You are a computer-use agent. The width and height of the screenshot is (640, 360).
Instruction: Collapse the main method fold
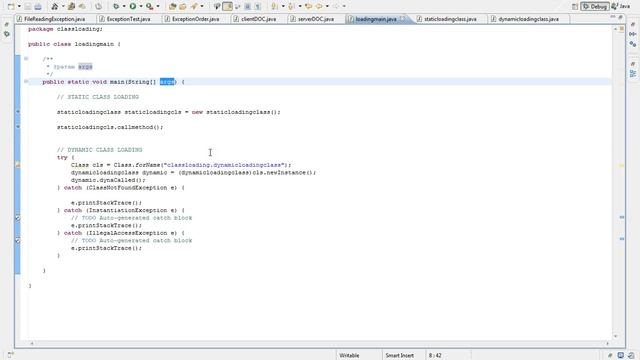pos(26,82)
